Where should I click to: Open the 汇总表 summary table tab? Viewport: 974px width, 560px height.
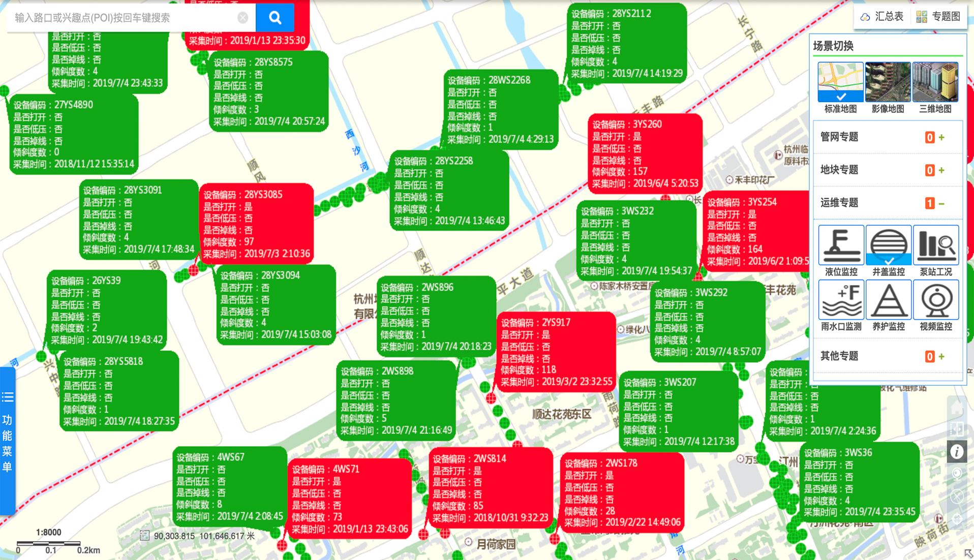pyautogui.click(x=882, y=17)
